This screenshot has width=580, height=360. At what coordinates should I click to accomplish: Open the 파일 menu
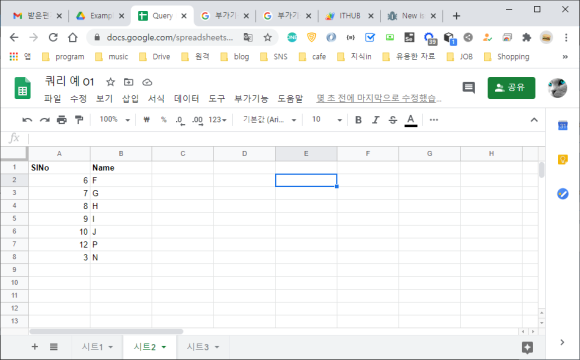[x=53, y=99]
